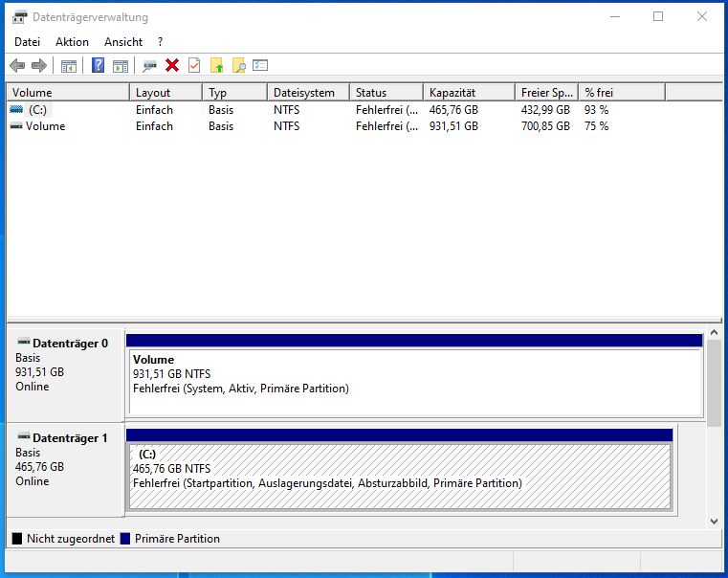Viewport: 728px width, 578px height.
Task: Click the drive icon beside Volume row
Action: click(x=16, y=125)
